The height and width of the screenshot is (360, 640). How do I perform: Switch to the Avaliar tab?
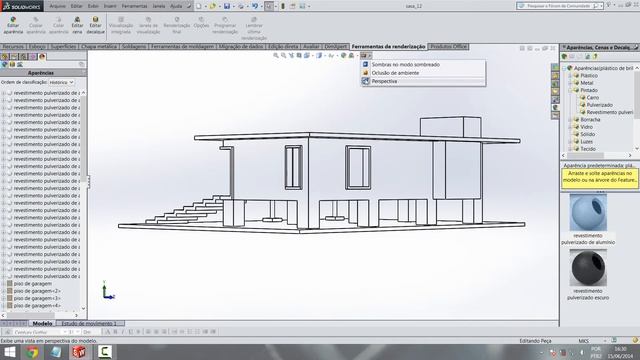tap(311, 47)
